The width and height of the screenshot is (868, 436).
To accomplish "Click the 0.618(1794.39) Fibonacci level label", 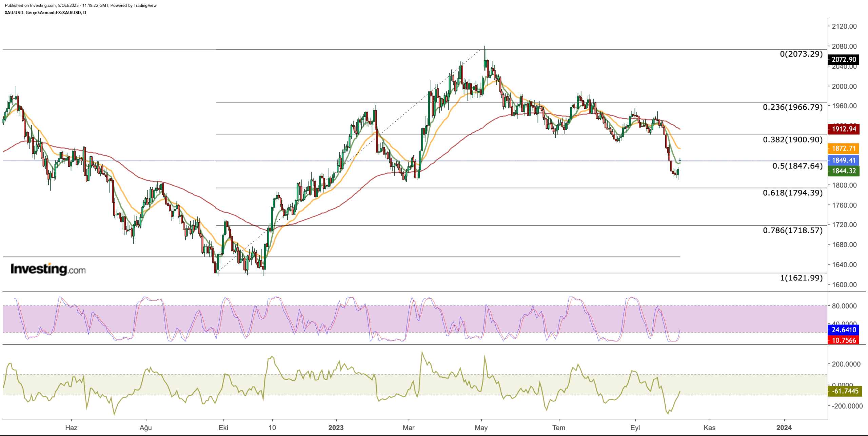I will (x=793, y=193).
